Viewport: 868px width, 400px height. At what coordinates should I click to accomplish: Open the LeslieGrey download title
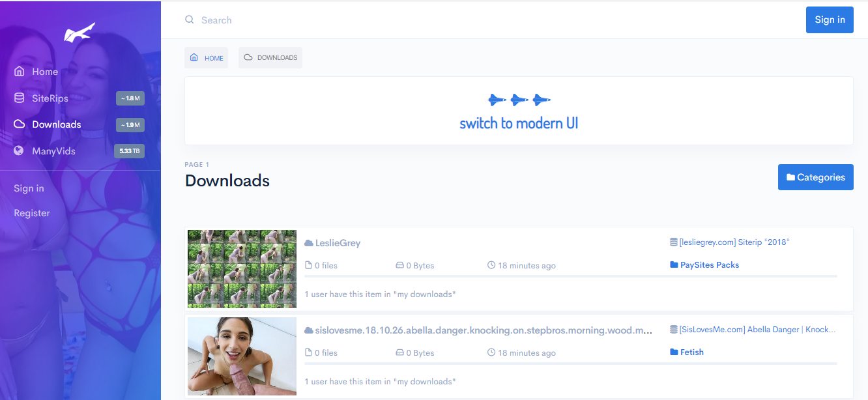(338, 243)
